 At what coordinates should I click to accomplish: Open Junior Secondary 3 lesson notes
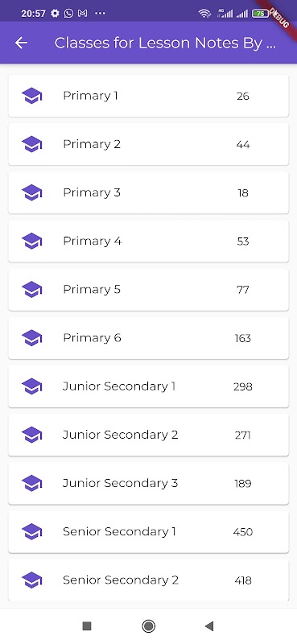point(148,484)
